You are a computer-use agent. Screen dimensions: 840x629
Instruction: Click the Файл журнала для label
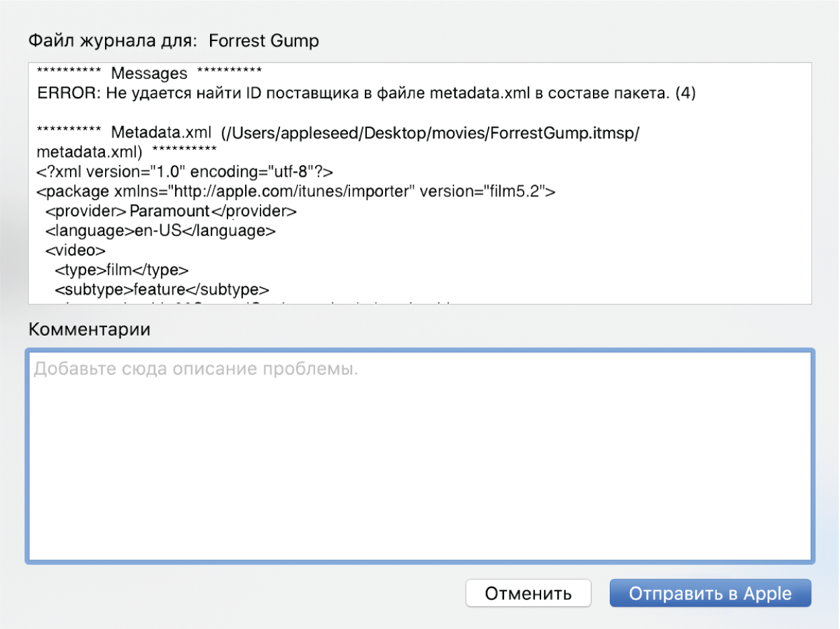[x=112, y=41]
